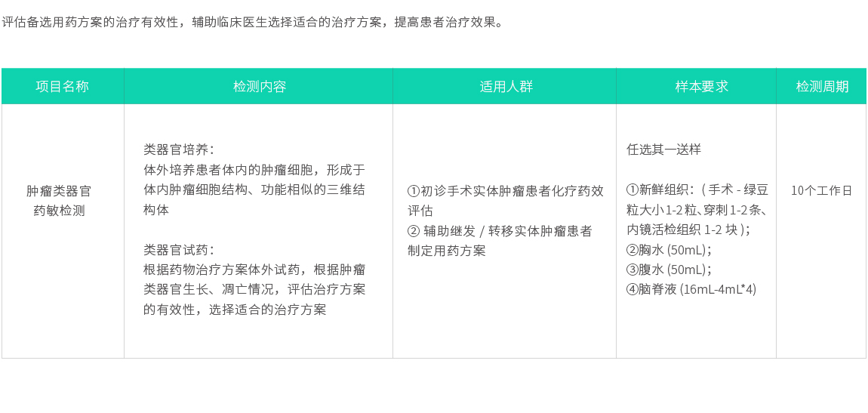Click the 任选其一送样 text

coord(664,149)
